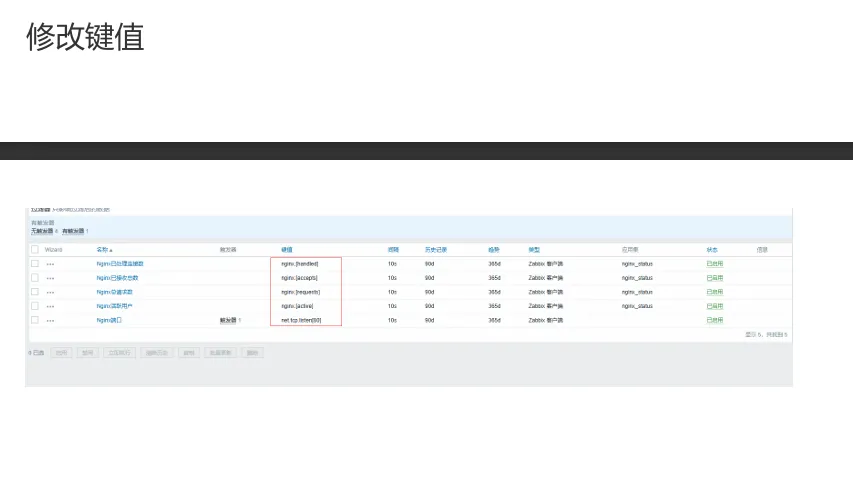Tick the select-all checkbox in table header
This screenshot has width=853, height=485.
coord(35,249)
